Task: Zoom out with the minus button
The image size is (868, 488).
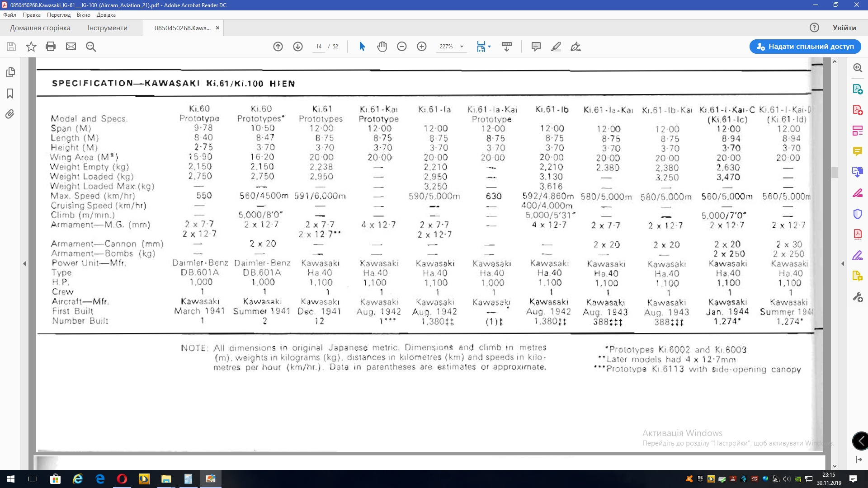Action: point(402,47)
